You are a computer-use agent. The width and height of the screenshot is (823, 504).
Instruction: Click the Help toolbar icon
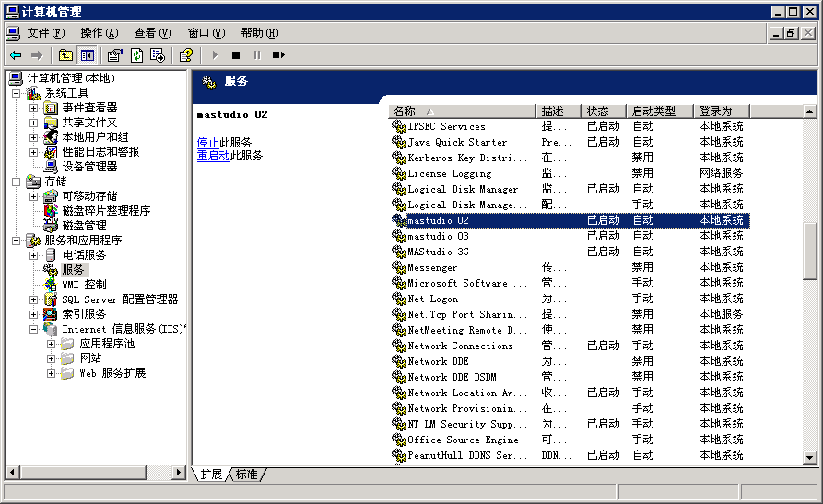186,55
